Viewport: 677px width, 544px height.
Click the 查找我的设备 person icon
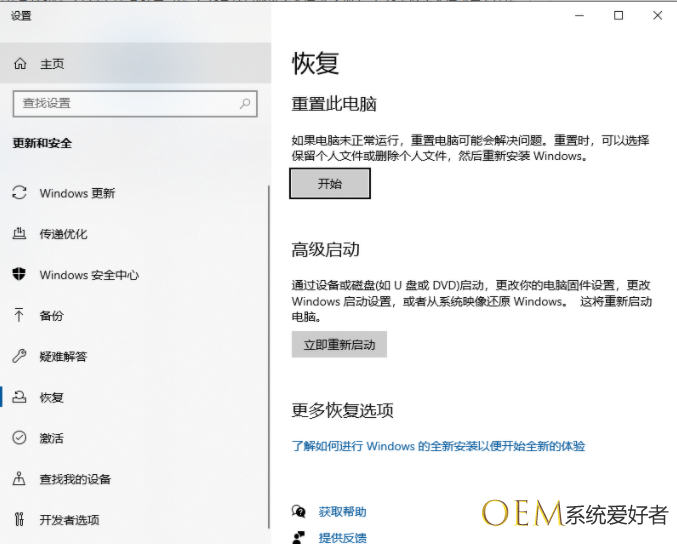pyautogui.click(x=19, y=479)
